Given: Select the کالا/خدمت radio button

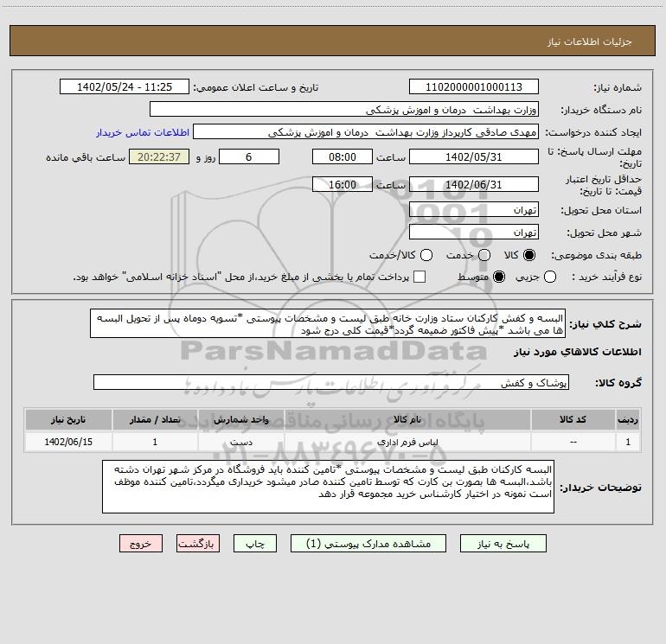Looking at the screenshot, I should (426, 255).
